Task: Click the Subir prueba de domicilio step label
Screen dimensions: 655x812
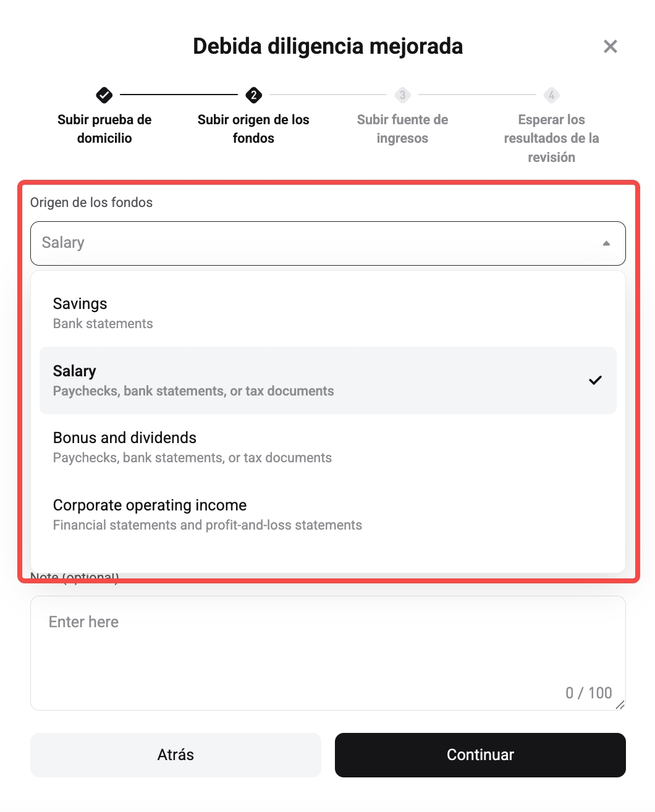Action: pos(104,129)
